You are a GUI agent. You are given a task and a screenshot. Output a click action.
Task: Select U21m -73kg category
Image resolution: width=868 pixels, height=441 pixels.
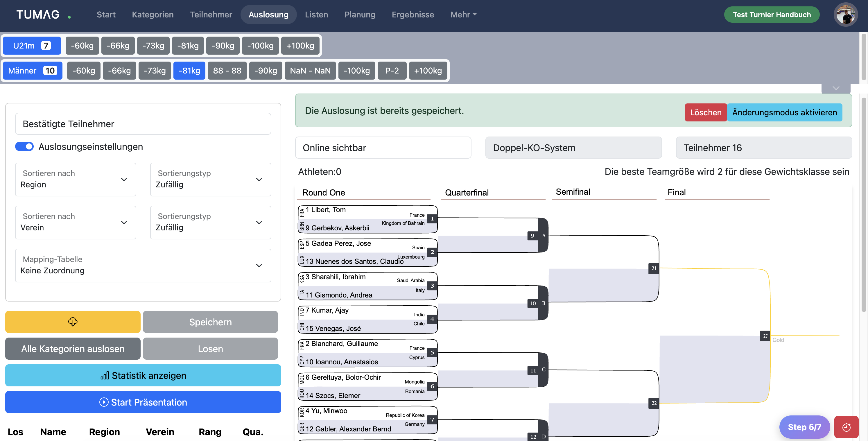pos(153,46)
